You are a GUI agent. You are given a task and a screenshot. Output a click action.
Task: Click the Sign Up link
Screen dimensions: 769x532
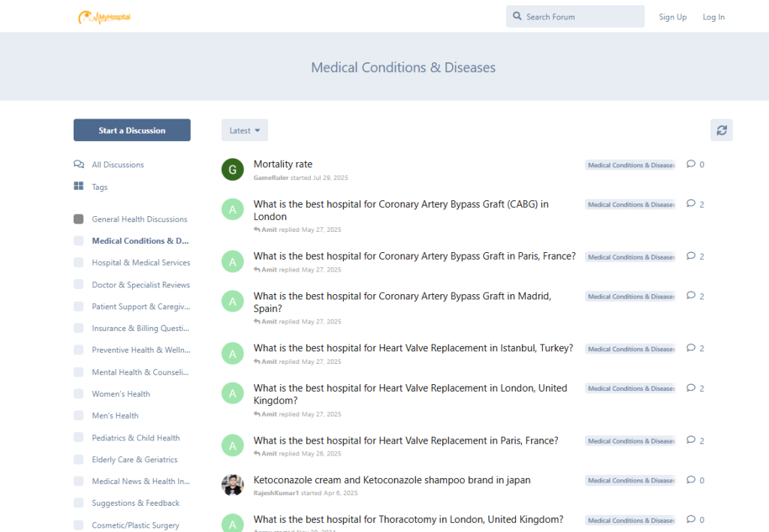point(672,17)
